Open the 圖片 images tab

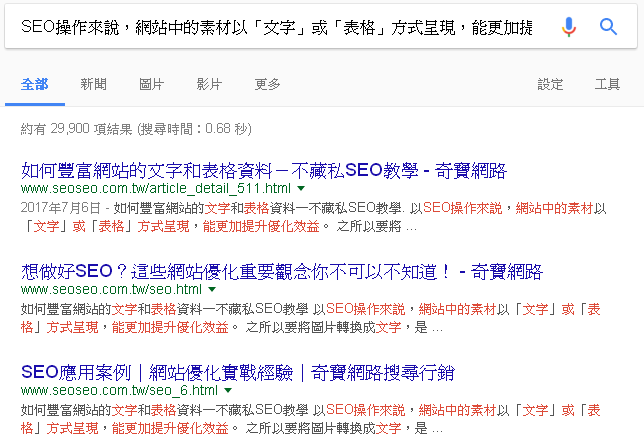click(152, 84)
